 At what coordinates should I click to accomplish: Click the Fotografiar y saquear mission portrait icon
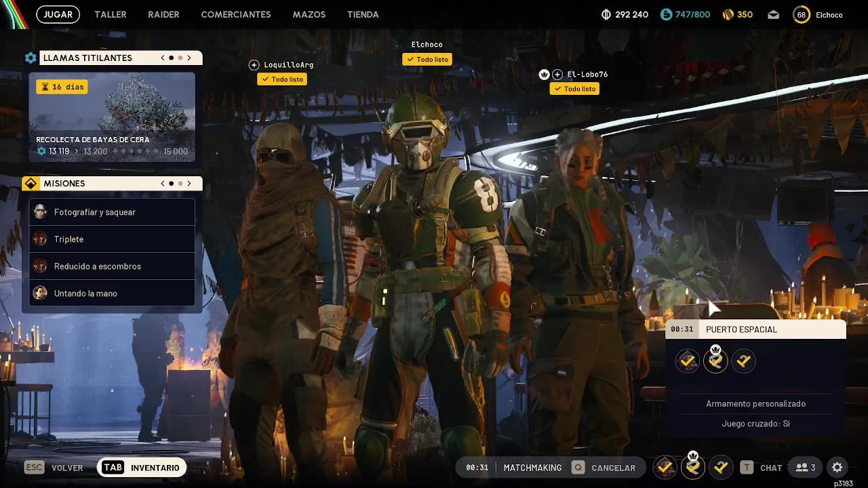(x=40, y=212)
